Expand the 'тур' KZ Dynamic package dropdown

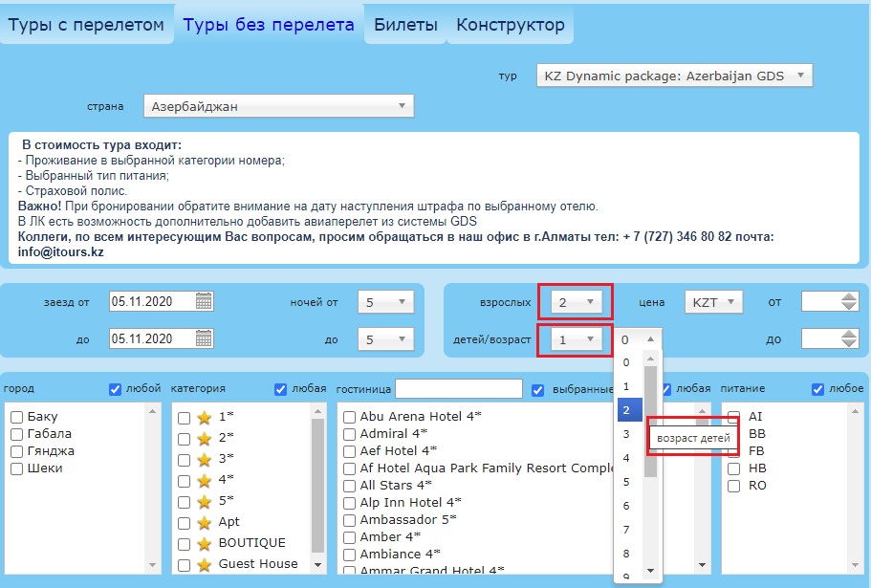click(674, 76)
